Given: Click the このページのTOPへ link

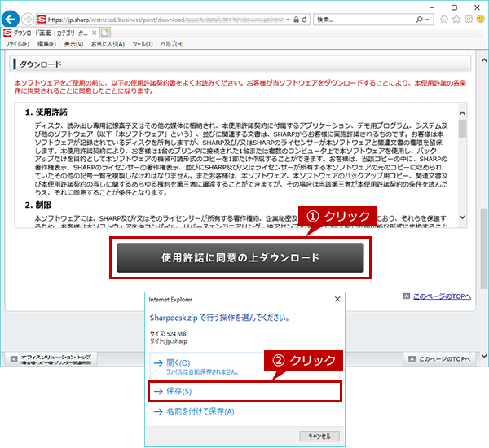Looking at the screenshot, I should (x=442, y=296).
